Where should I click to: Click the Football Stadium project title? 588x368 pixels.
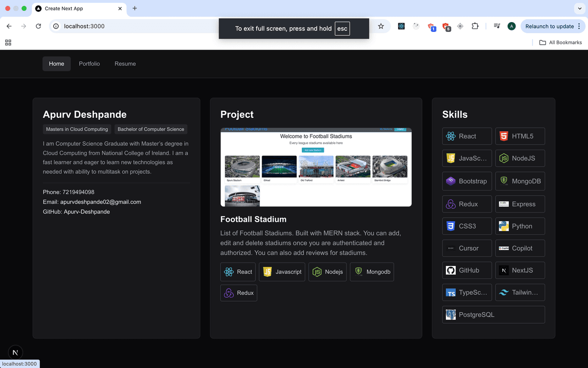coord(253,219)
